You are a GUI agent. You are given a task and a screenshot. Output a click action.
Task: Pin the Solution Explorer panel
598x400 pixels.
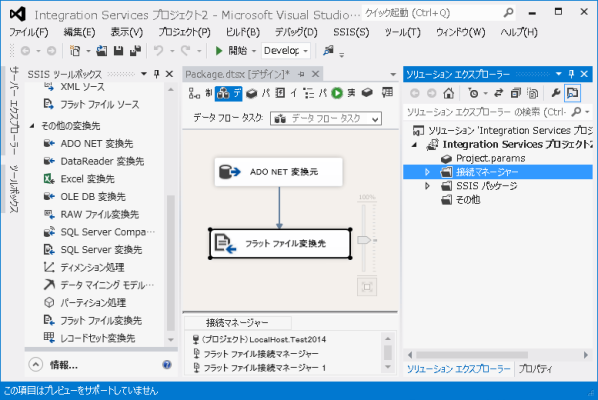571,74
